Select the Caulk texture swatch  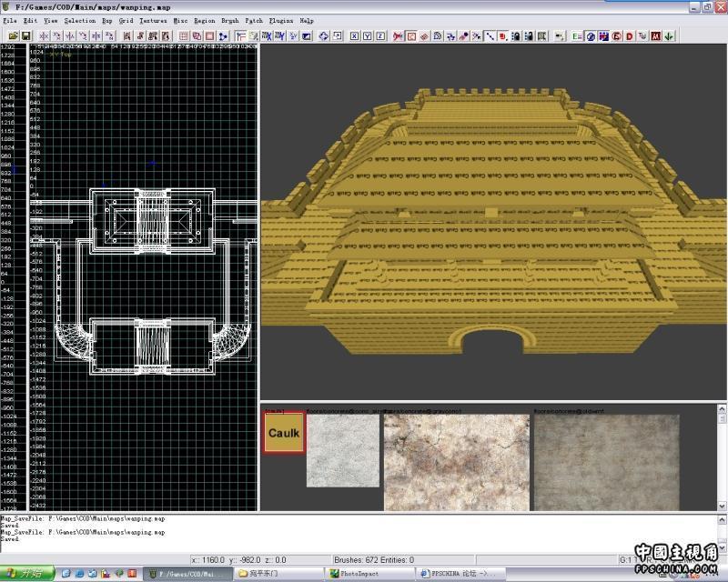pos(284,433)
